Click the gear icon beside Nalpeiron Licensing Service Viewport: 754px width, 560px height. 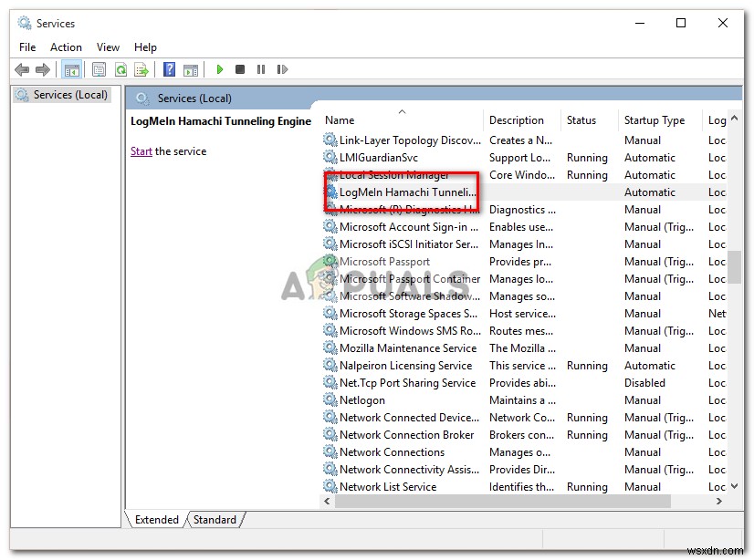tap(330, 365)
